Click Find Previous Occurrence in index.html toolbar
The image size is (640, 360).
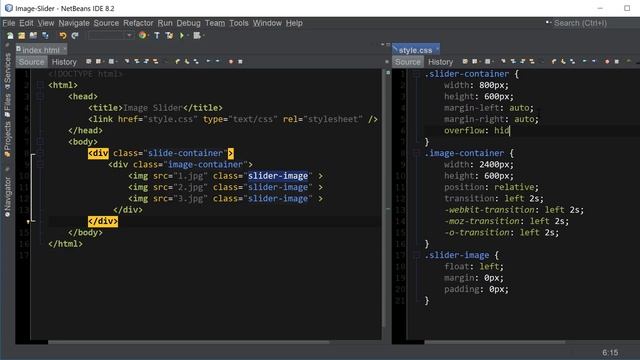(x=137, y=61)
